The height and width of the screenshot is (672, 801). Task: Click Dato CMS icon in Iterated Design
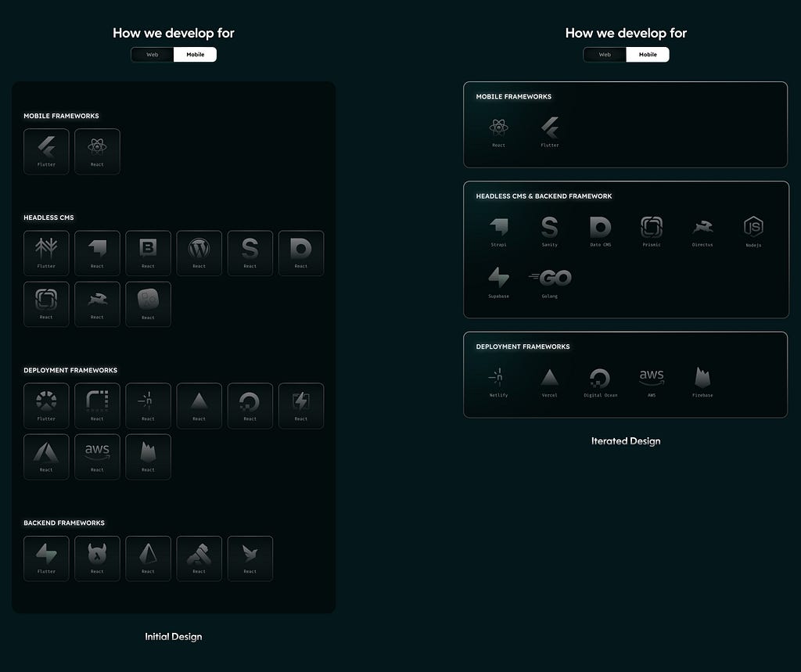[600, 227]
